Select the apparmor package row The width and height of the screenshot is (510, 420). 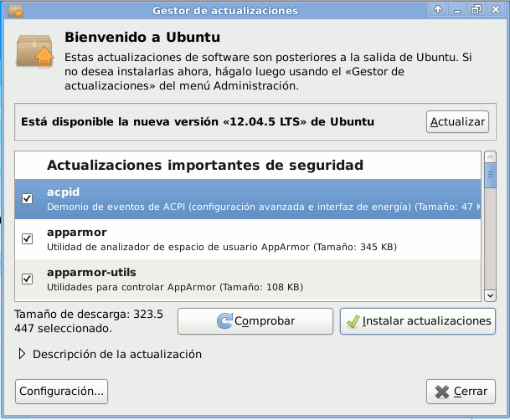248,239
